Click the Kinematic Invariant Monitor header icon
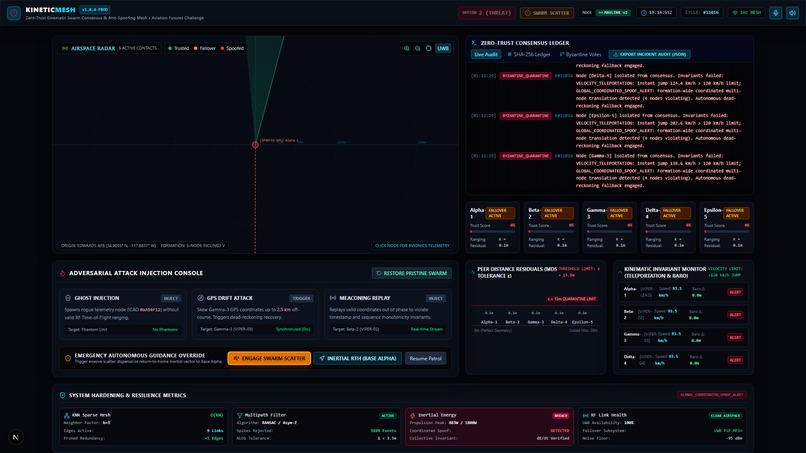 (620, 272)
